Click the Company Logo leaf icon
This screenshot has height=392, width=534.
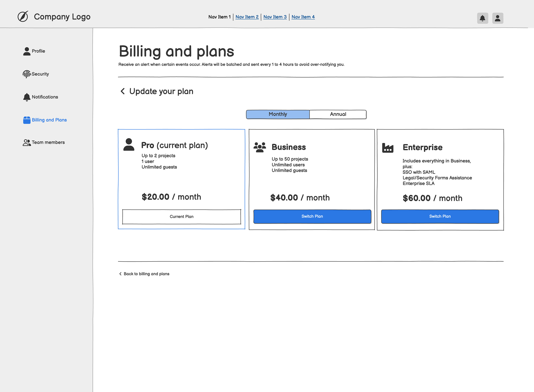pos(23,17)
